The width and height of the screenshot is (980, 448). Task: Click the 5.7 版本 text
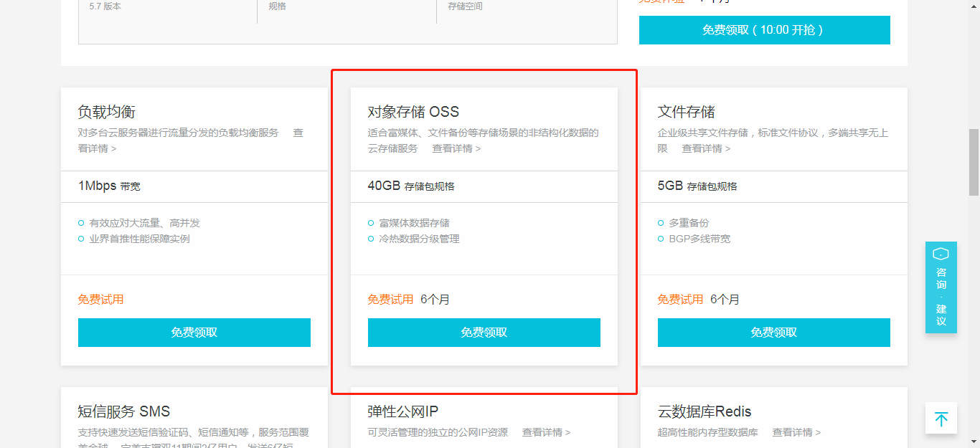[x=105, y=6]
